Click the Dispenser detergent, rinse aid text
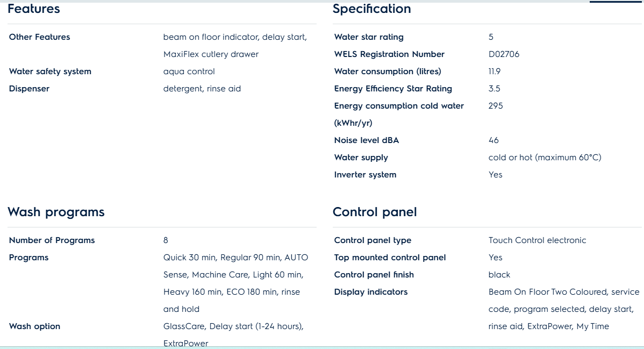 coord(202,89)
